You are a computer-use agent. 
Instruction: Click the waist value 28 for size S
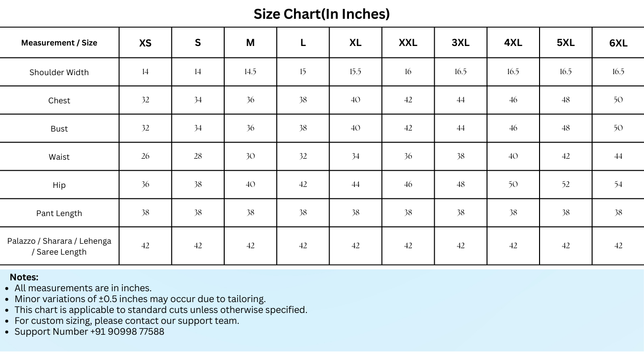(x=198, y=156)
